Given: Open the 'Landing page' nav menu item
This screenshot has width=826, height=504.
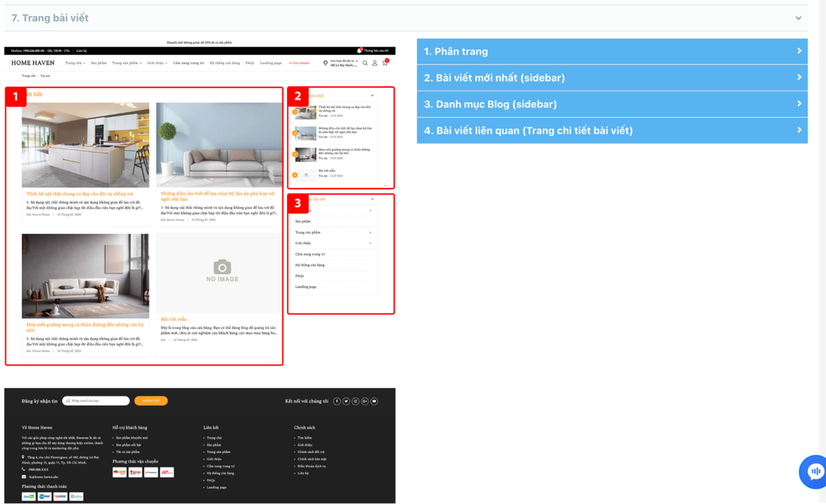Looking at the screenshot, I should click(270, 63).
